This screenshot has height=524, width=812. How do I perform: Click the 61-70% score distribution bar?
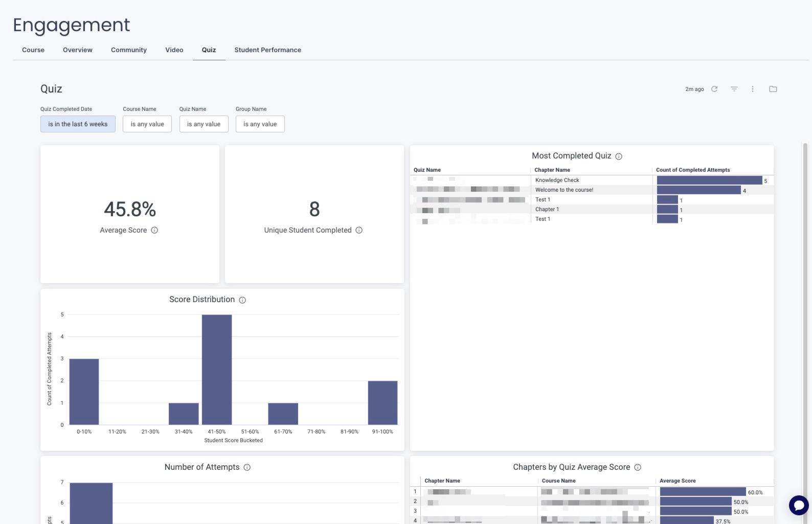(x=283, y=414)
